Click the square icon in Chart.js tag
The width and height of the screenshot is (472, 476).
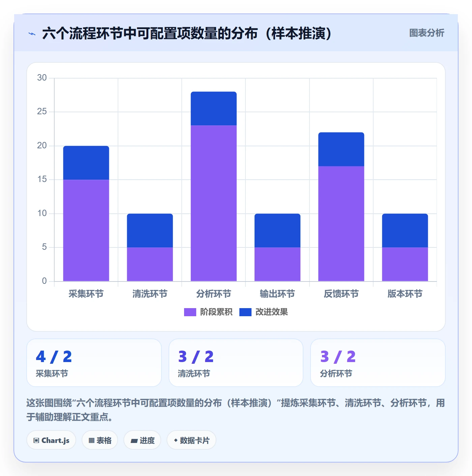coord(36,441)
